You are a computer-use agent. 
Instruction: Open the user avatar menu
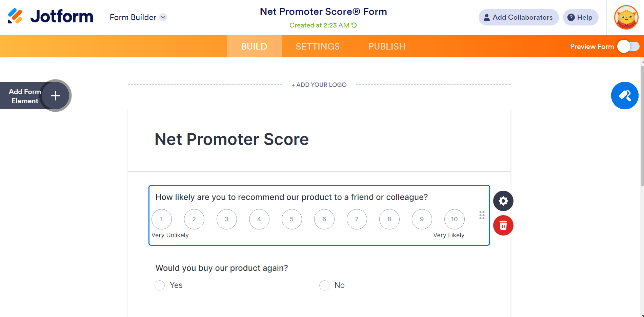tap(626, 17)
